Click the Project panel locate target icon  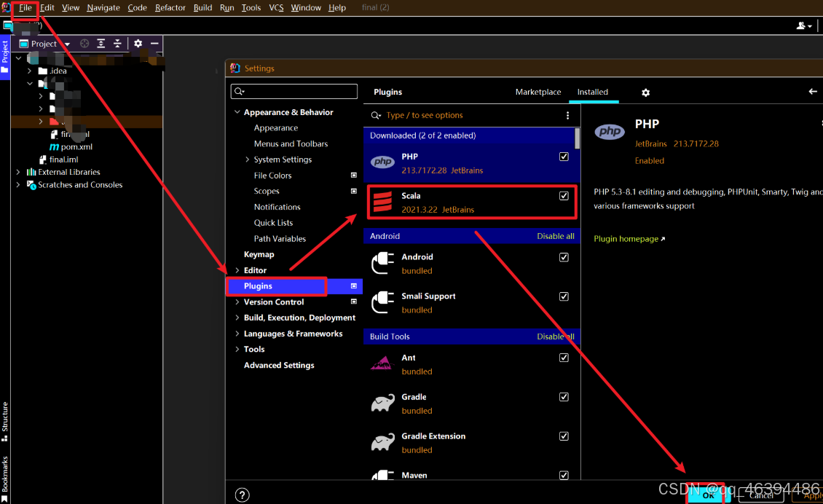pos(84,44)
